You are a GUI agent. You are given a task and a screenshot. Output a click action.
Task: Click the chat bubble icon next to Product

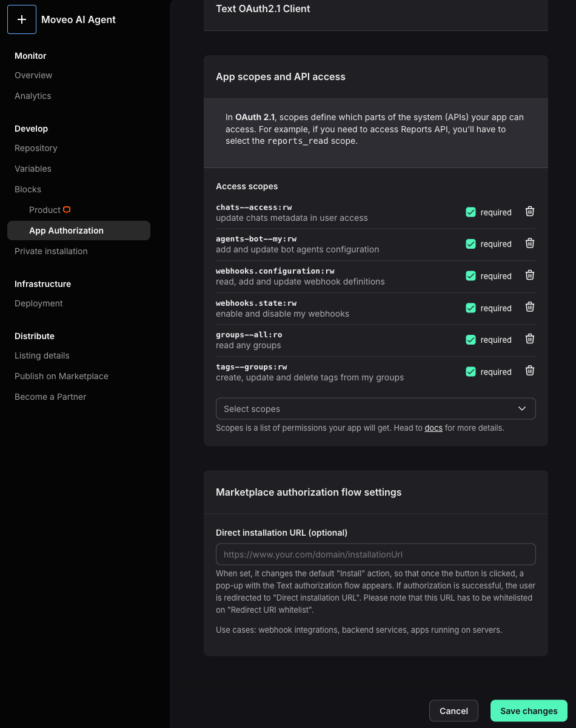pyautogui.click(x=67, y=210)
